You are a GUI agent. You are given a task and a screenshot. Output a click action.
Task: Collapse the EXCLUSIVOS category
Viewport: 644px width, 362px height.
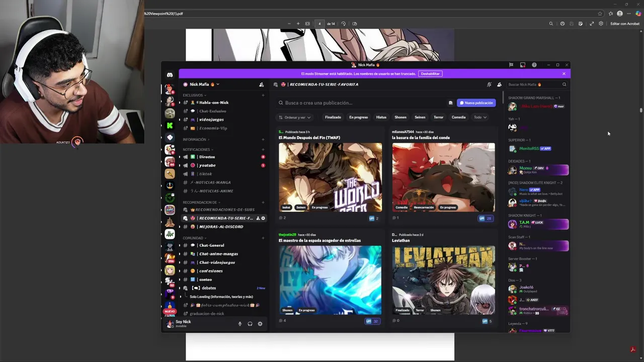(193, 95)
